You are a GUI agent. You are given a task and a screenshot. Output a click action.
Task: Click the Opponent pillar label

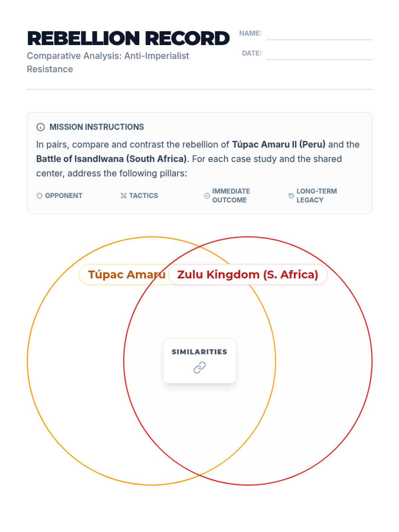pos(64,196)
